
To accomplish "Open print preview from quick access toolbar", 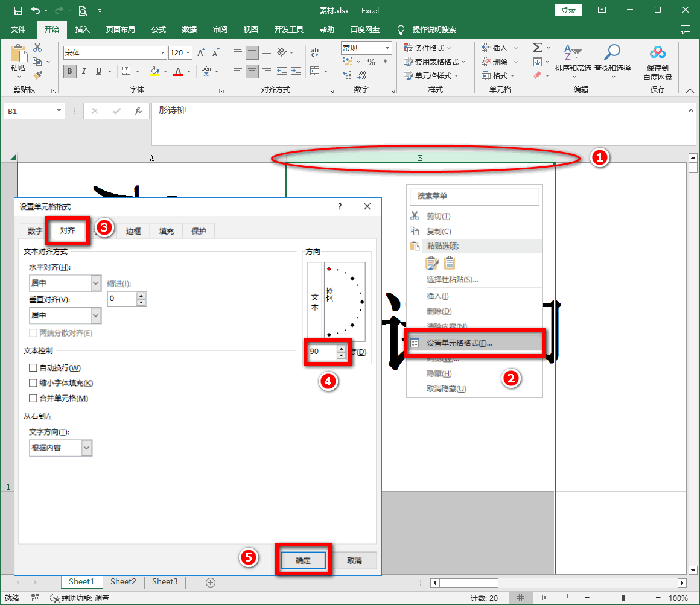I will (83, 10).
